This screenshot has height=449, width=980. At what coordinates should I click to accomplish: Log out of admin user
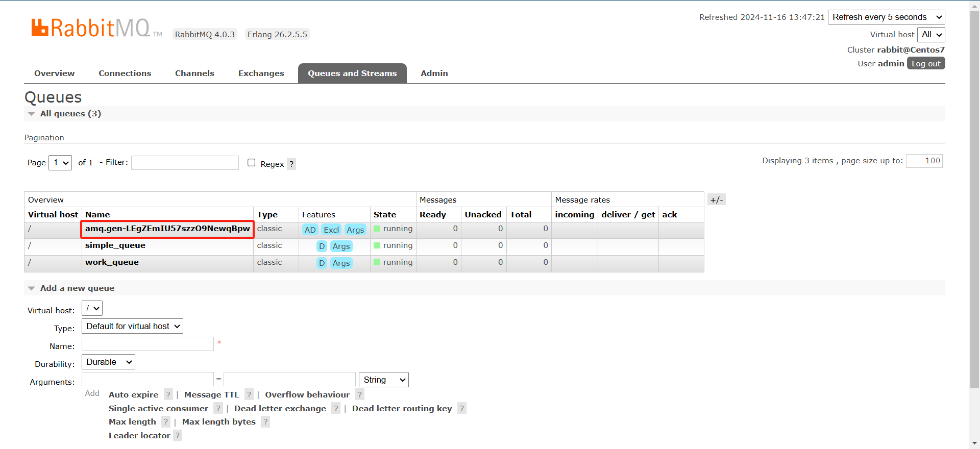pos(926,63)
